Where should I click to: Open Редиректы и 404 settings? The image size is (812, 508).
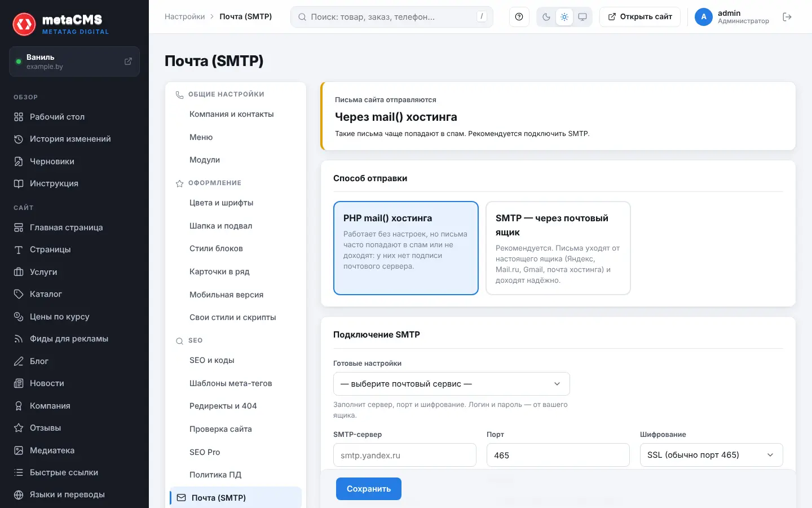coord(223,406)
